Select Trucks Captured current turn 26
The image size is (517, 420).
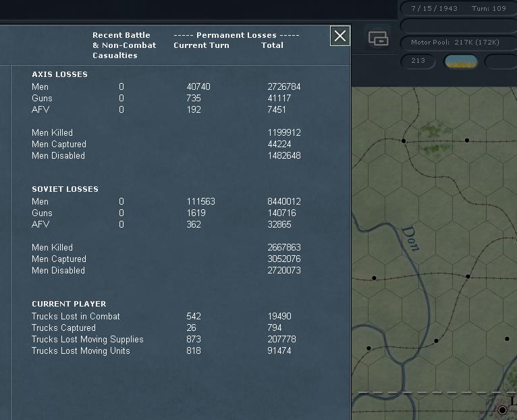pos(191,328)
